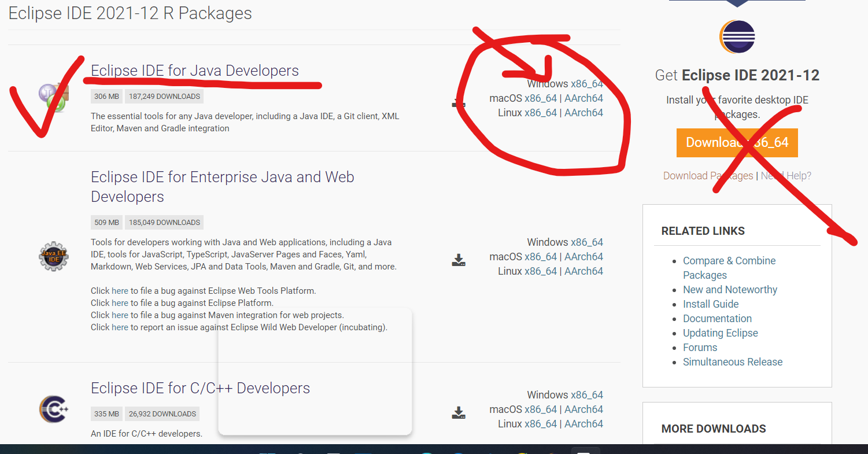
Task: Open Eclipse IDE for Enterprise Java and Web Developers
Action: (x=223, y=187)
